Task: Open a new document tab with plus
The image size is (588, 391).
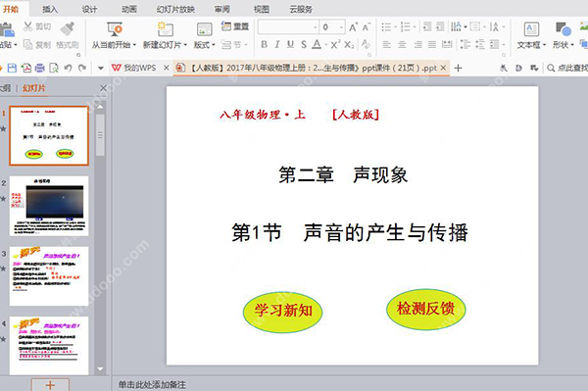Action: 458,68
